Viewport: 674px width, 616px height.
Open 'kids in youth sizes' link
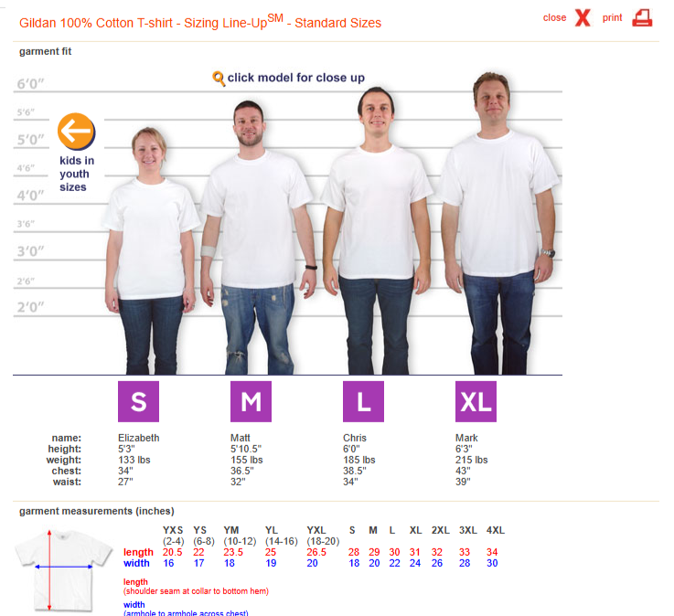tap(77, 174)
